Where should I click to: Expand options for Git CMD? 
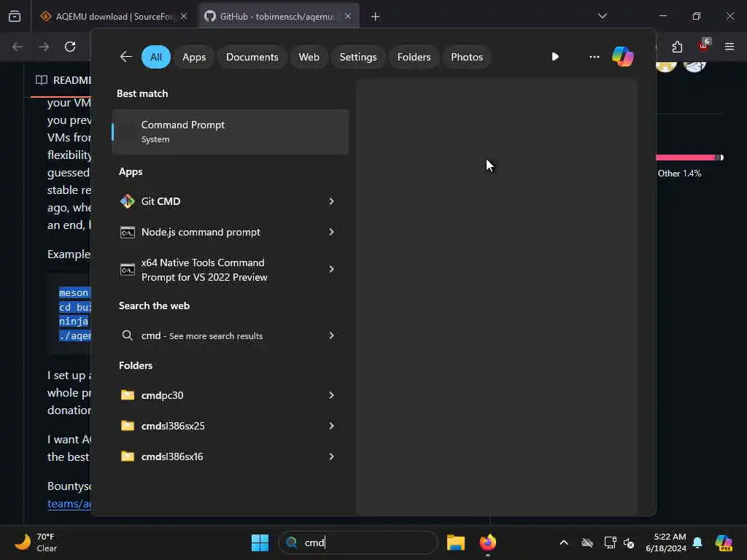tap(331, 201)
